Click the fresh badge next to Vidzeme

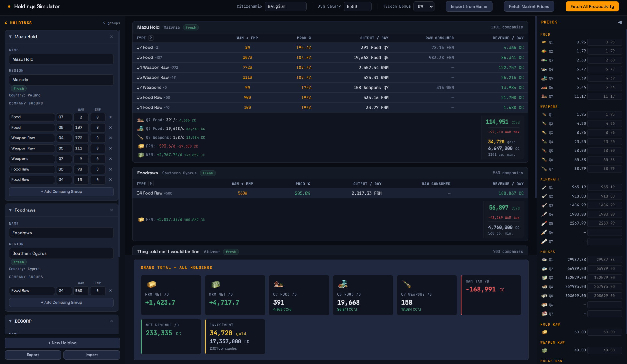point(231,252)
